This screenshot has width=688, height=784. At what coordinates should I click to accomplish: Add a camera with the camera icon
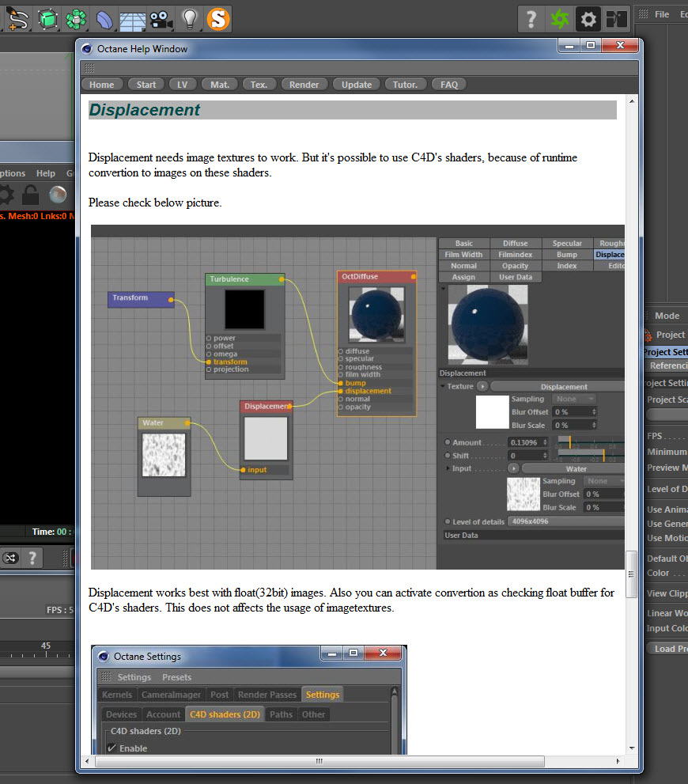161,20
